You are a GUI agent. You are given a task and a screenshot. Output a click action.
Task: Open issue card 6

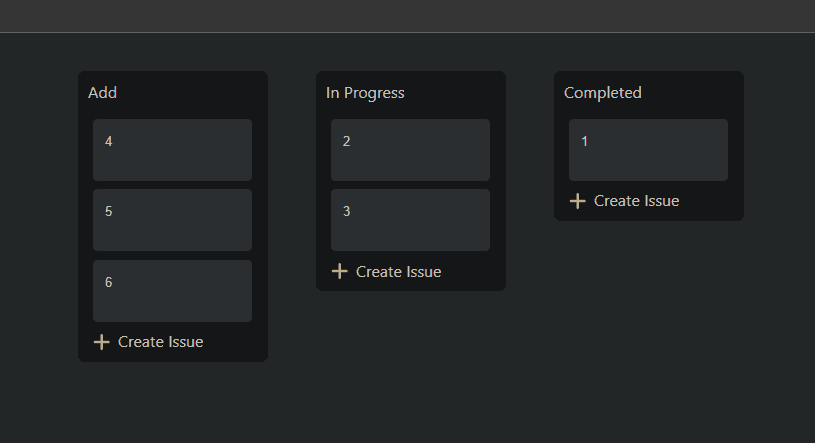pos(172,291)
